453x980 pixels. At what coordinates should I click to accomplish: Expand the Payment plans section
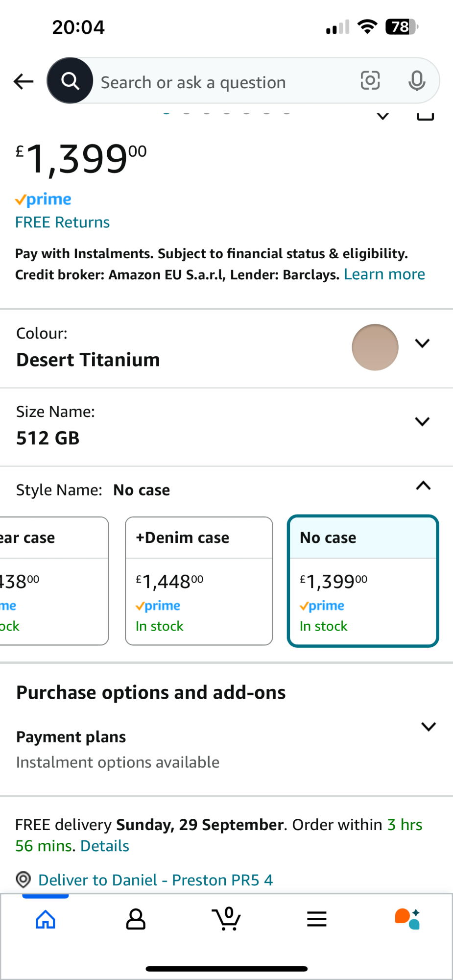[x=429, y=727]
